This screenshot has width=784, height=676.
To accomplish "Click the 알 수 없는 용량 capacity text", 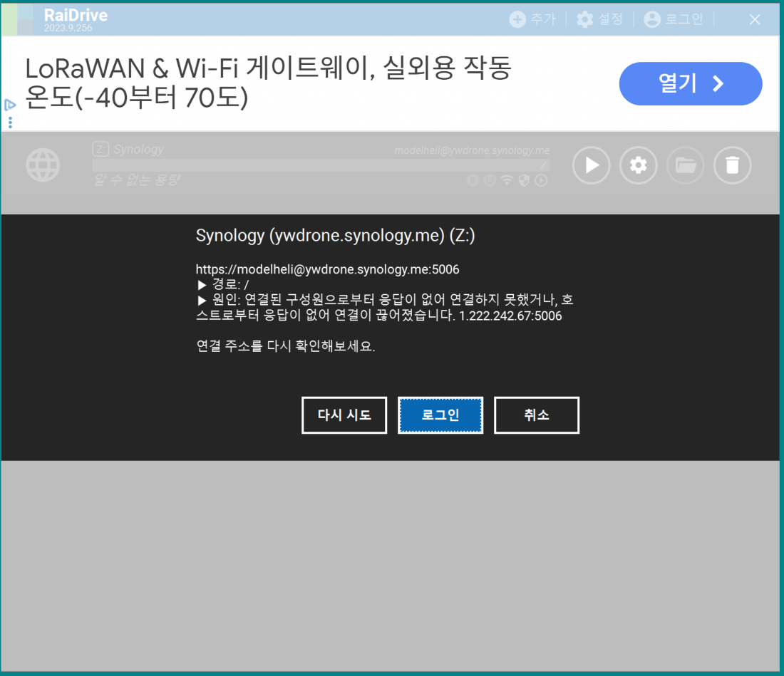I will tap(137, 180).
